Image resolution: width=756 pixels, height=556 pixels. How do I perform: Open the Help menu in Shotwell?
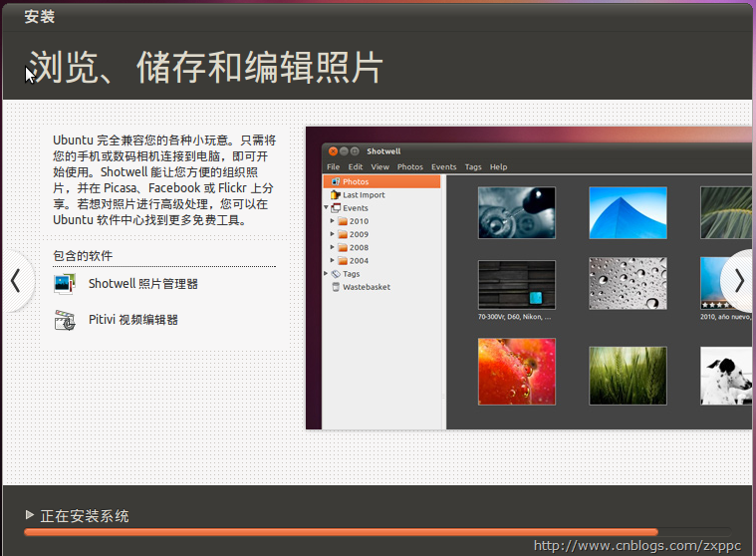(499, 166)
